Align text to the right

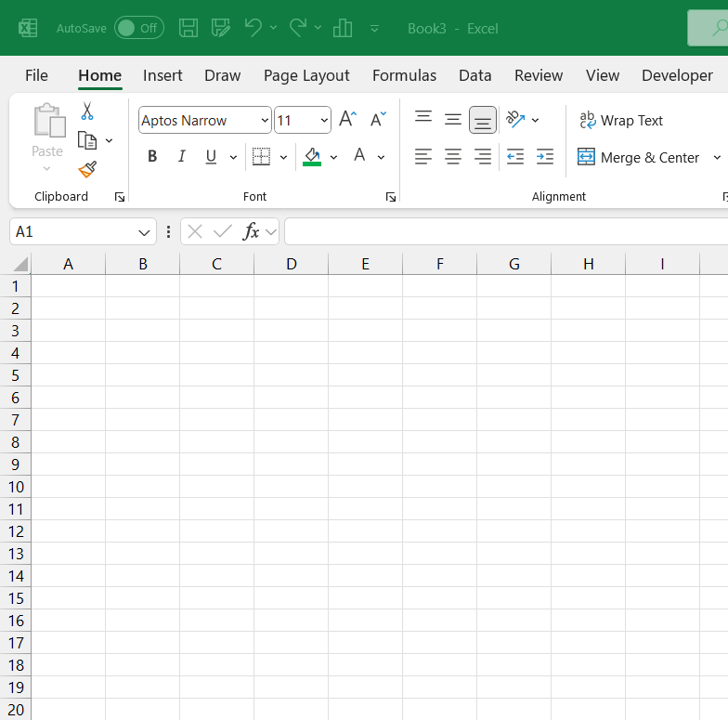(x=483, y=156)
